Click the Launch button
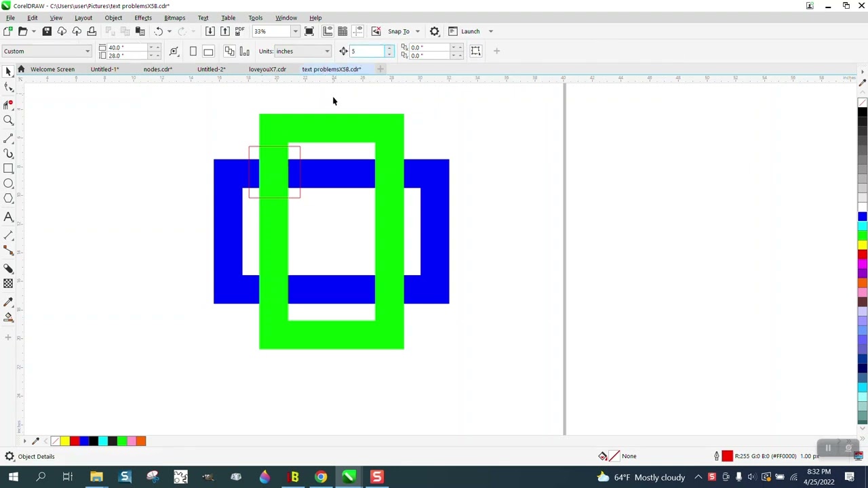Screen dimensions: 868x488 coord(465,31)
